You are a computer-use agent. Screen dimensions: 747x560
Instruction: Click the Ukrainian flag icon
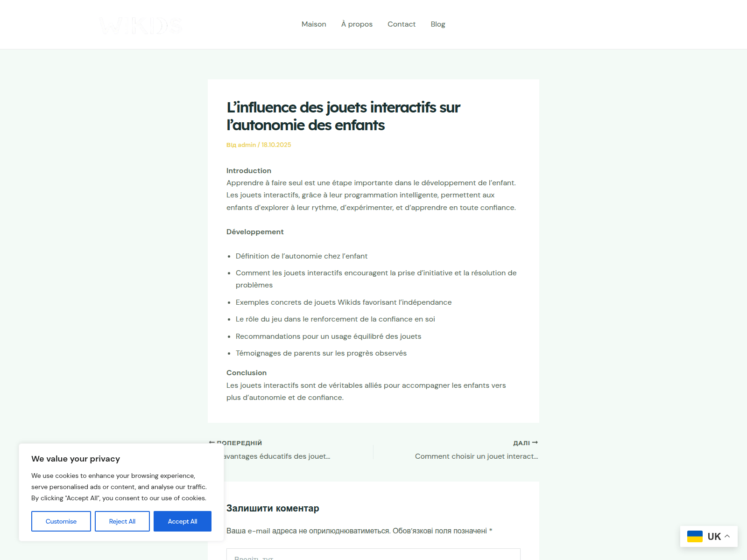(695, 537)
